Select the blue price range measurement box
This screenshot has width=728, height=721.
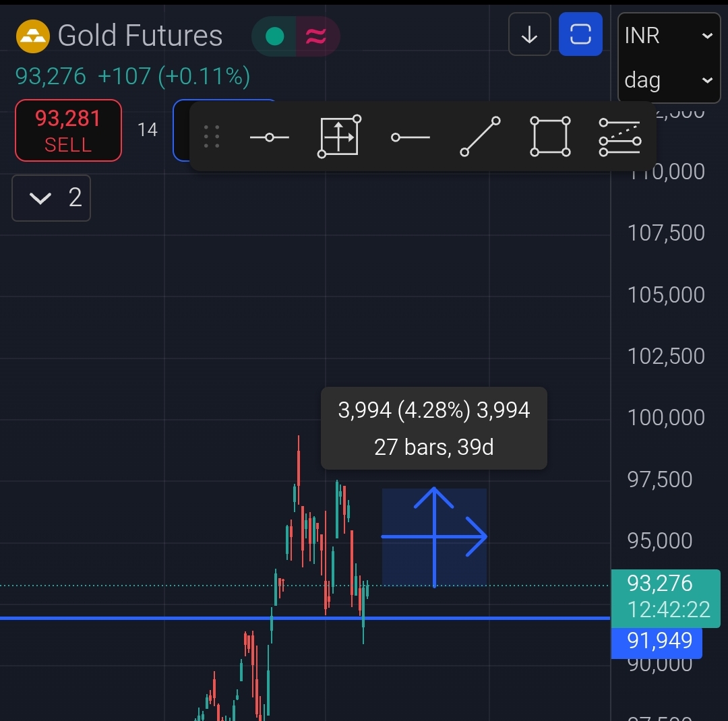(x=434, y=536)
